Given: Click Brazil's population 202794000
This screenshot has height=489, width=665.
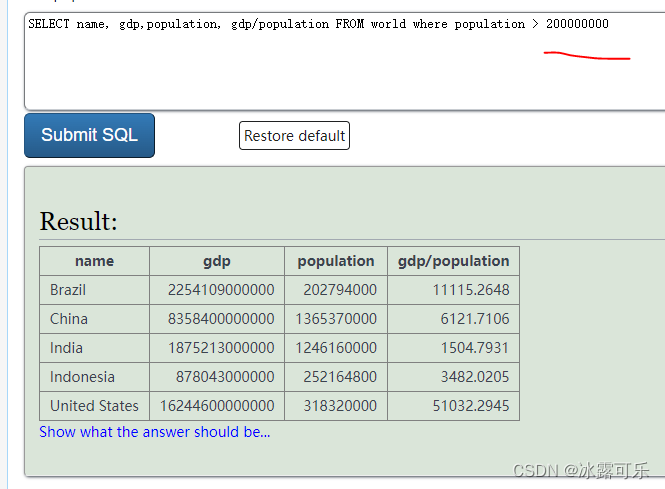Looking at the screenshot, I should coord(340,290).
